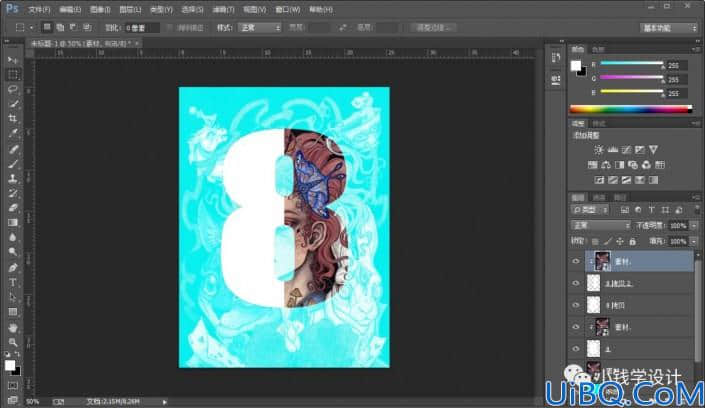Select the Hand tool
The width and height of the screenshot is (705, 408).
click(x=13, y=327)
